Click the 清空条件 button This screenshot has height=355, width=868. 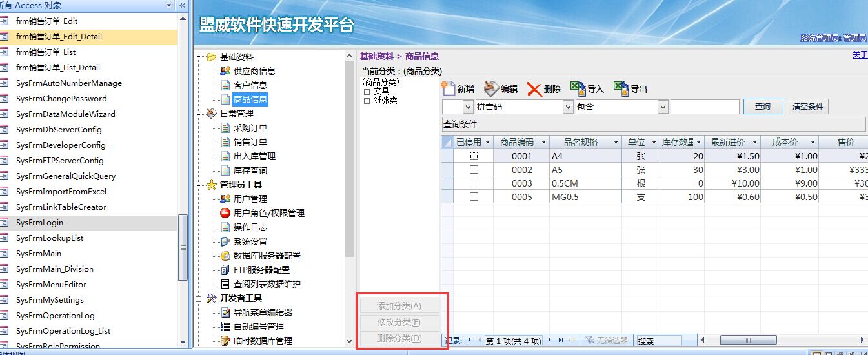(x=808, y=107)
